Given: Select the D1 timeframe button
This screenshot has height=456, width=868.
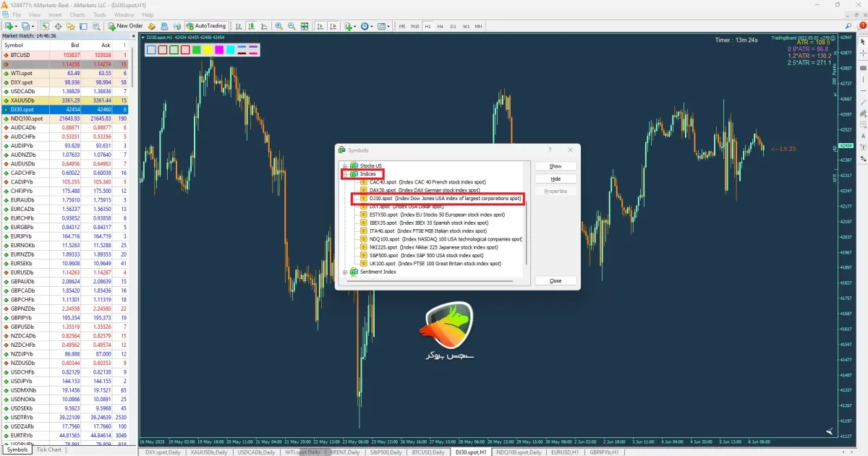Looking at the screenshot, I should (453, 26).
